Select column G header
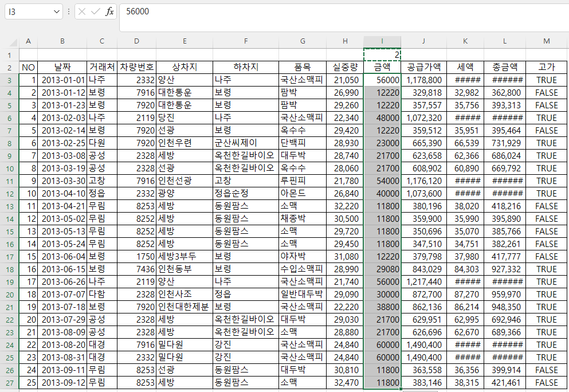The width and height of the screenshot is (569, 392). click(x=303, y=41)
